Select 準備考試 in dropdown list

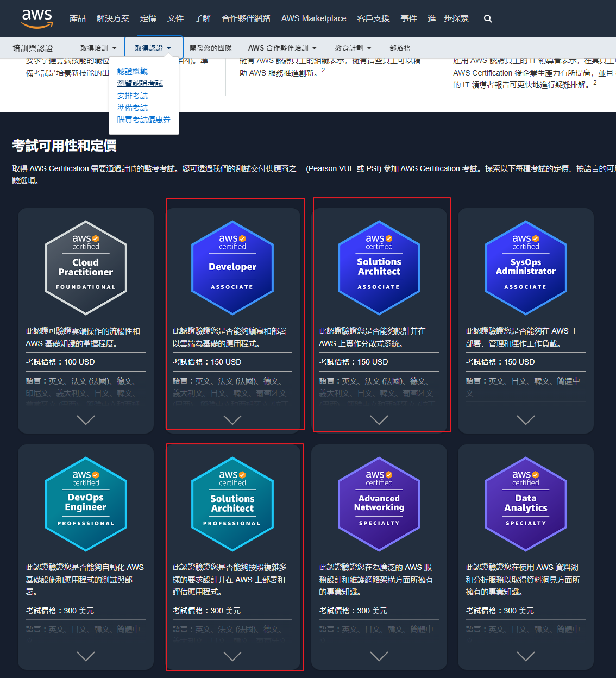pyautogui.click(x=133, y=108)
